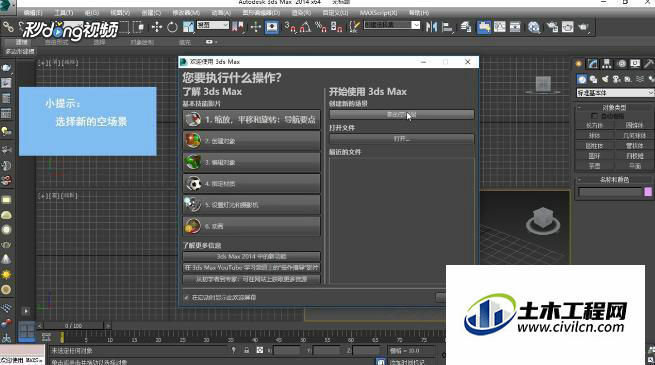
Task: Open the 标准基本体 primitives dropdown
Action: [615, 93]
